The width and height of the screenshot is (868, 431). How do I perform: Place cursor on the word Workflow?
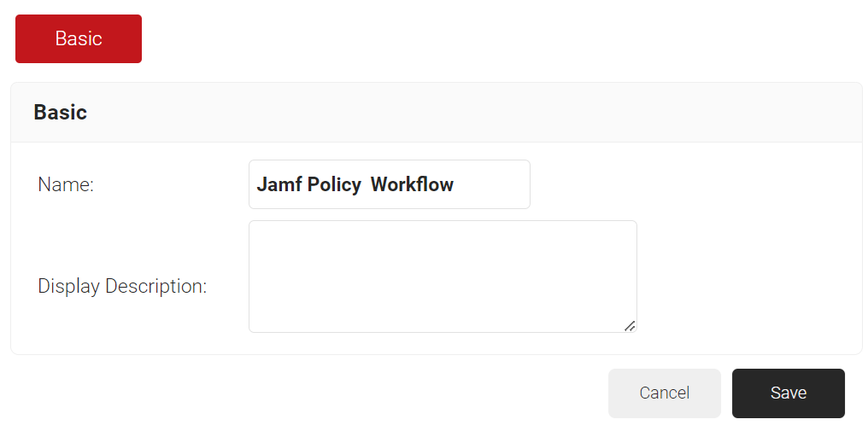tap(412, 184)
